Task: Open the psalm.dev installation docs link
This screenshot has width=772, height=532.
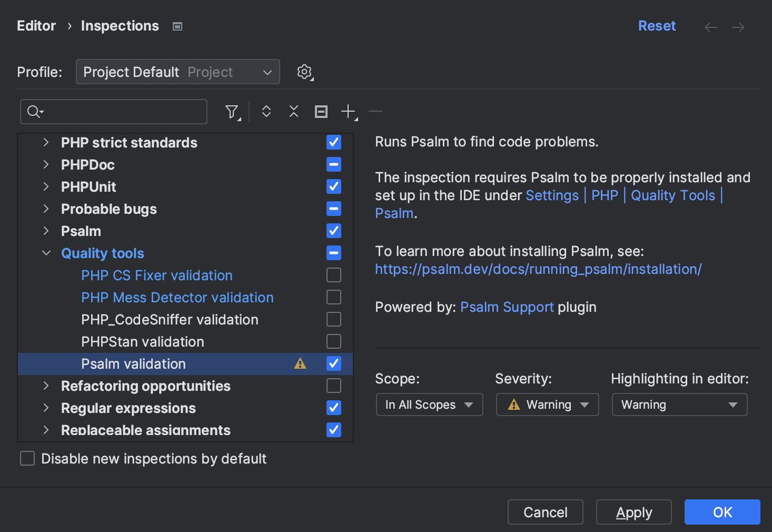Action: pyautogui.click(x=538, y=269)
